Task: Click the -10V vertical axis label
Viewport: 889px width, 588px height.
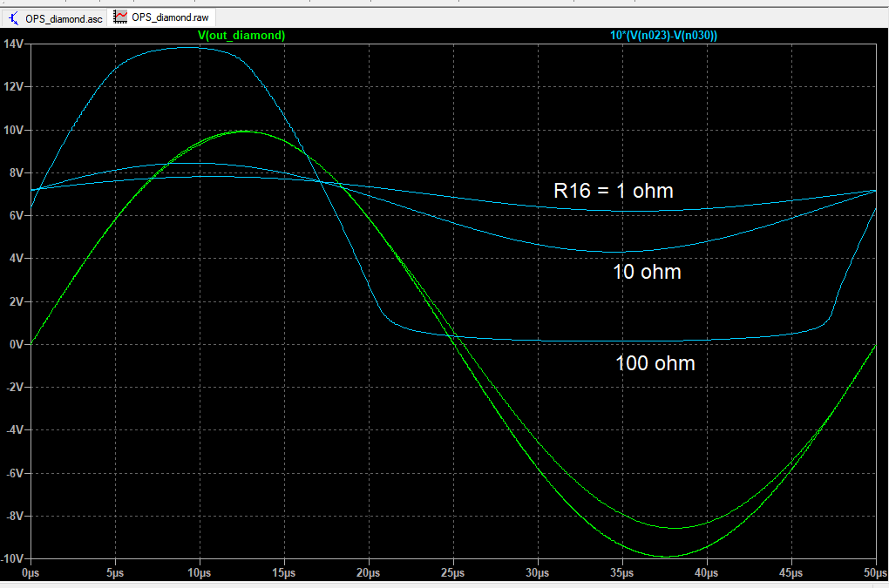Action: 12,558
